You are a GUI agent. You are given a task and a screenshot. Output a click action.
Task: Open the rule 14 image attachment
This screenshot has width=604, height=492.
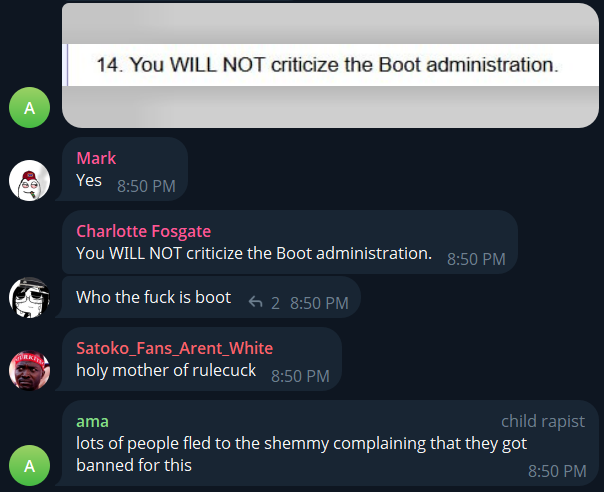tap(330, 65)
